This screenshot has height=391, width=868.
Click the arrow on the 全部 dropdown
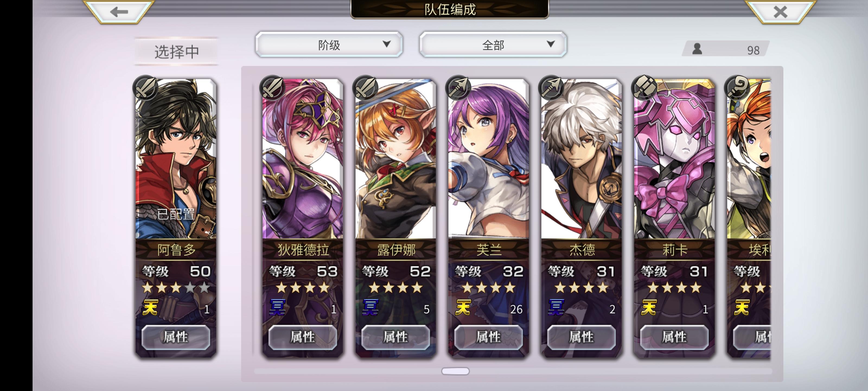click(551, 44)
